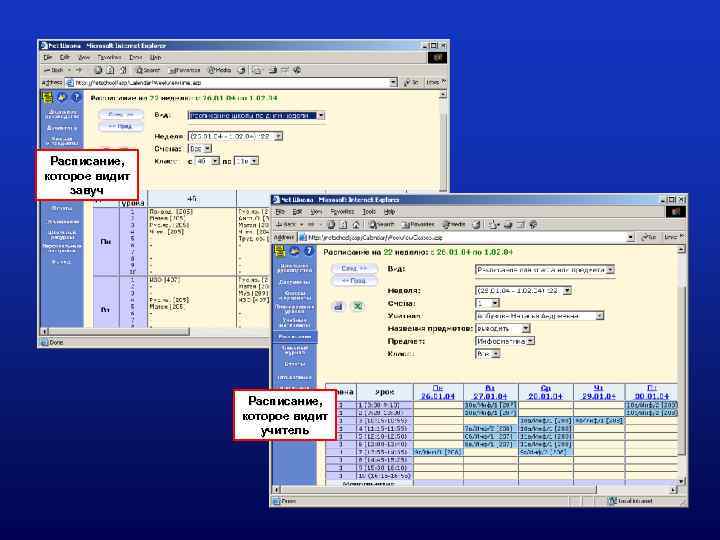Open the Вид dropdown in back window
The height and width of the screenshot is (540, 720).
pos(321,115)
